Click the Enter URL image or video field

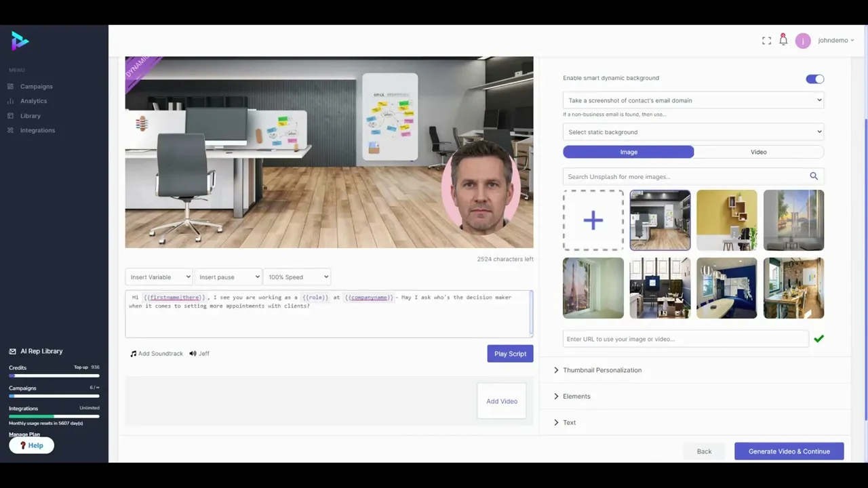686,339
